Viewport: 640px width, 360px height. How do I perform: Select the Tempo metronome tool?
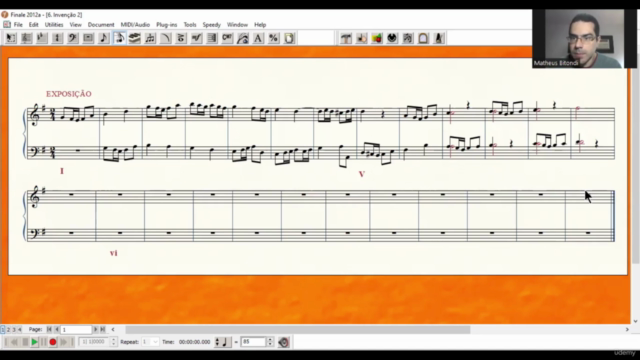click(439, 38)
